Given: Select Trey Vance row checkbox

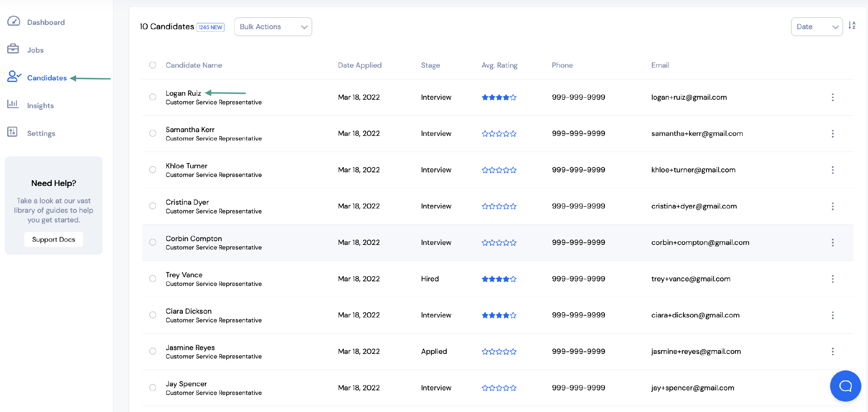Looking at the screenshot, I should [x=153, y=278].
